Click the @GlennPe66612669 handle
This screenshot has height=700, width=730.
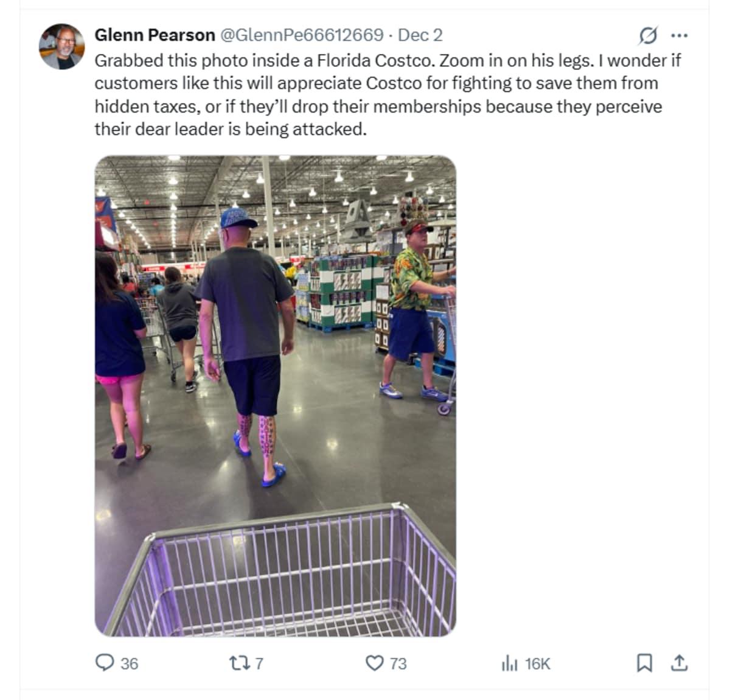click(301, 35)
